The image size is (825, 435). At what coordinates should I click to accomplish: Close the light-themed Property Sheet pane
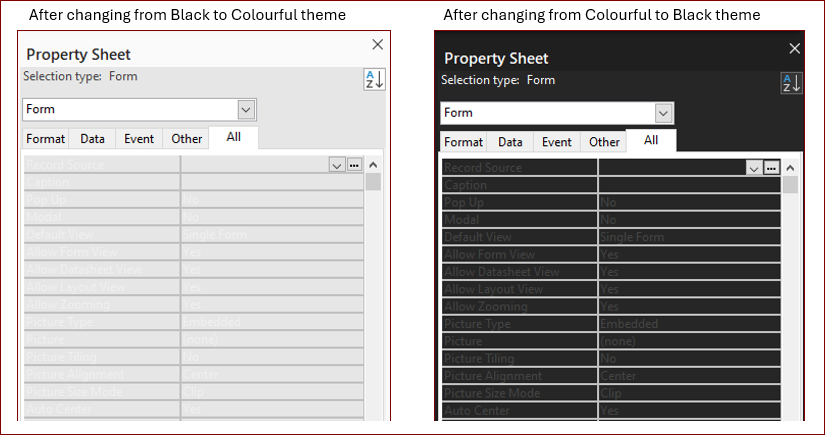coord(377,45)
